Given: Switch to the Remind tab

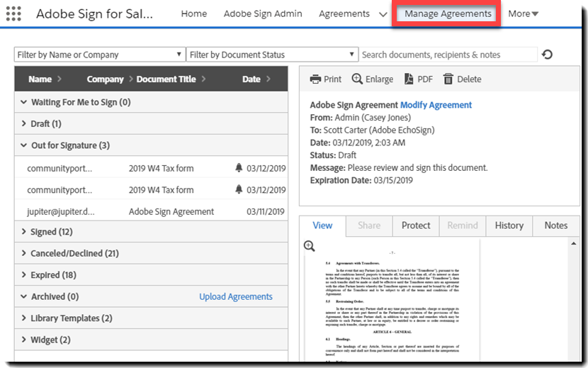Looking at the screenshot, I should tap(463, 225).
